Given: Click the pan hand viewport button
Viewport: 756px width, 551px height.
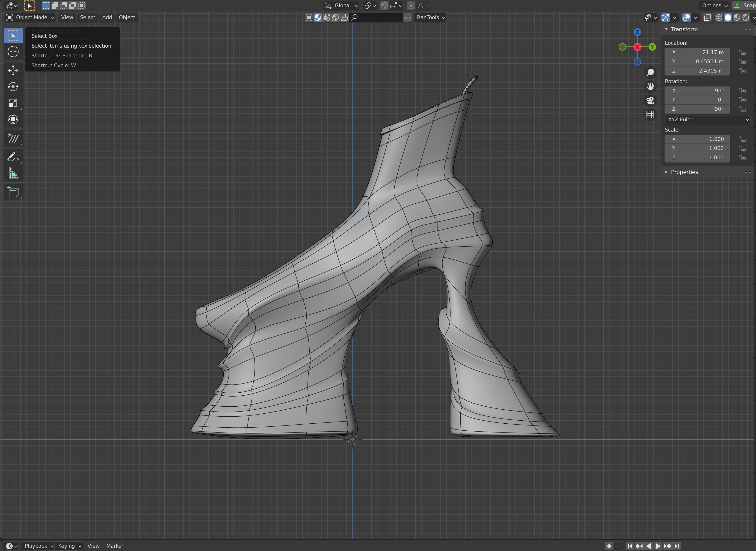Looking at the screenshot, I should point(650,87).
